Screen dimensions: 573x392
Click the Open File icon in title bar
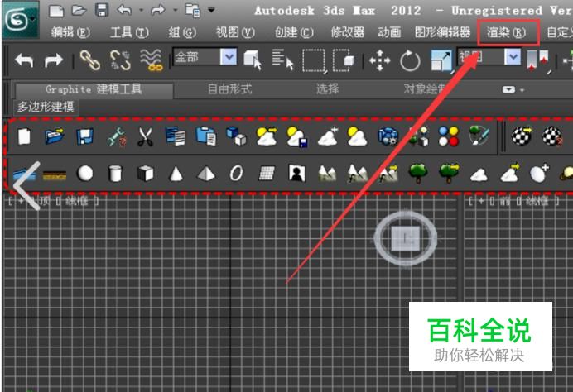79,10
